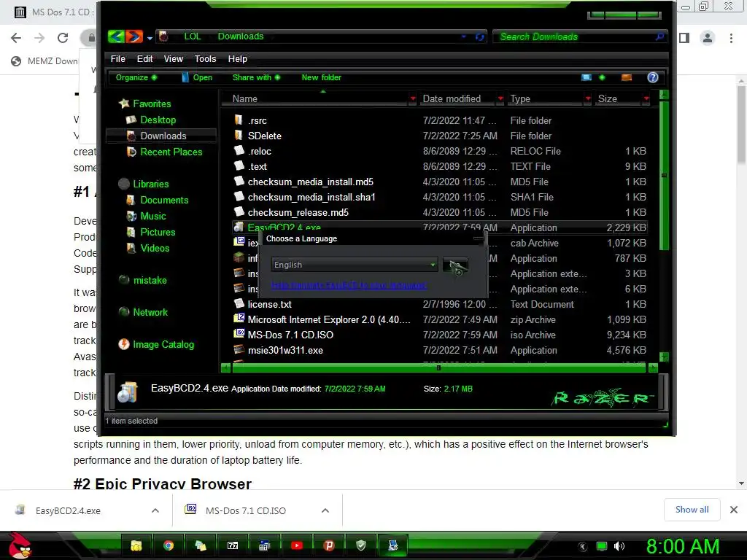Image resolution: width=747 pixels, height=560 pixels.
Task: Select Libraries in the navigation pane
Action: [144, 184]
